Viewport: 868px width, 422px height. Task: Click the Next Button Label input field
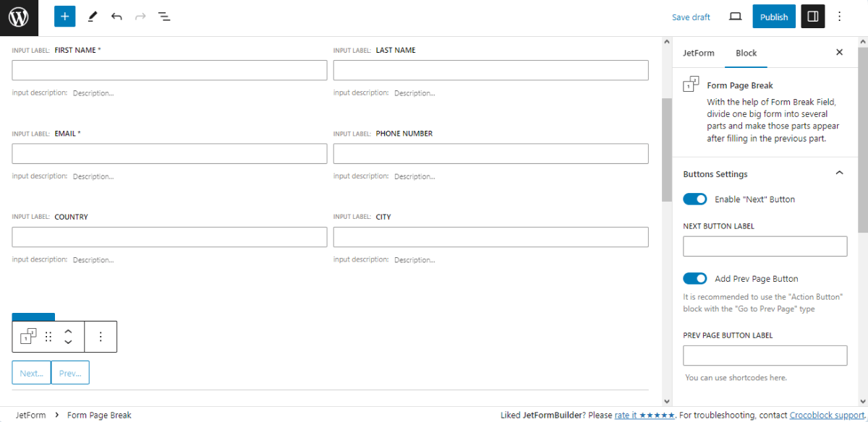[x=765, y=246]
